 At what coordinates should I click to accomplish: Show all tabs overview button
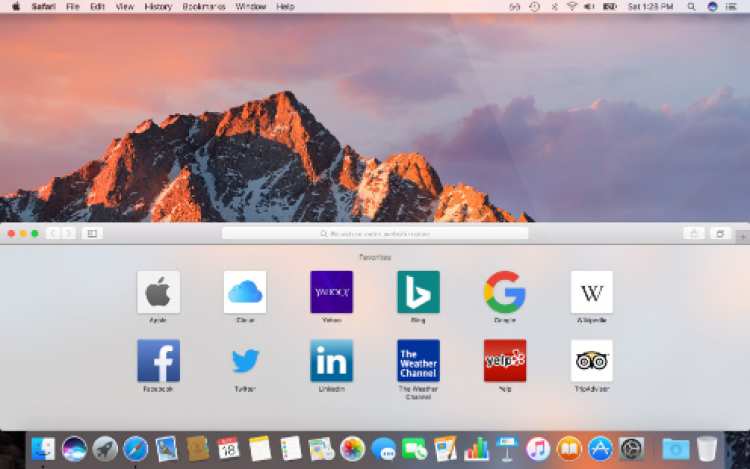[x=720, y=233]
